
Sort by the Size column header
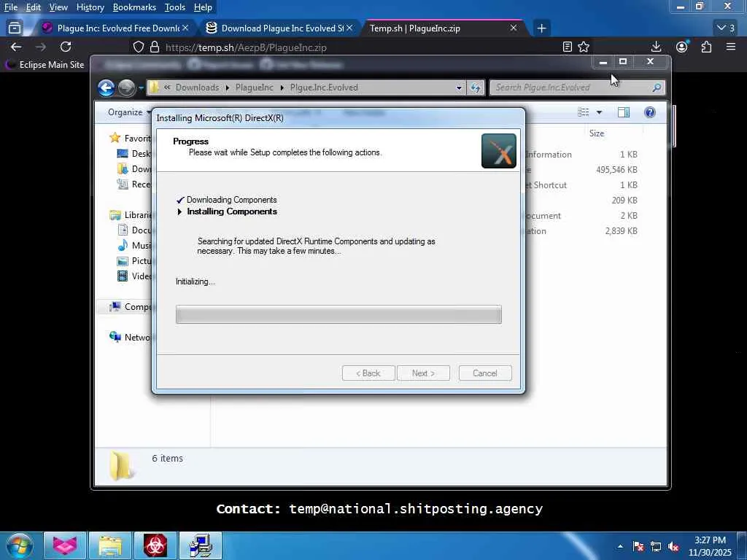pyautogui.click(x=597, y=133)
